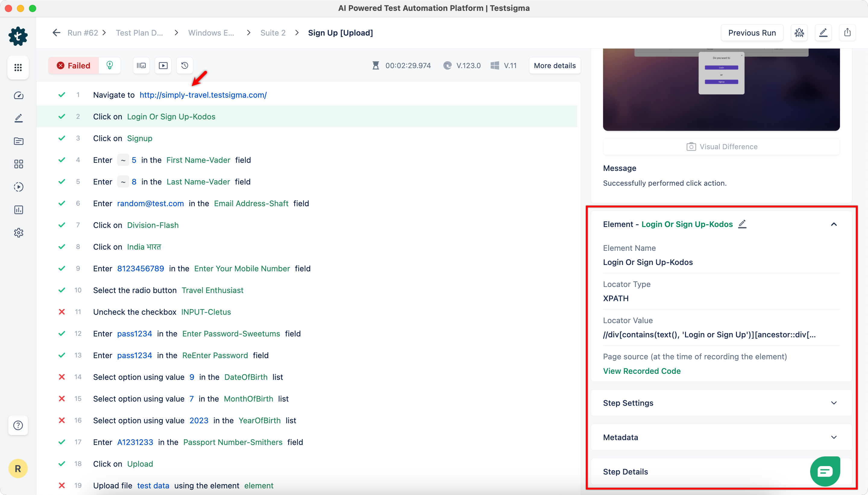View screenshots comparison icon in results toolbar
This screenshot has height=495, width=868.
141,65
